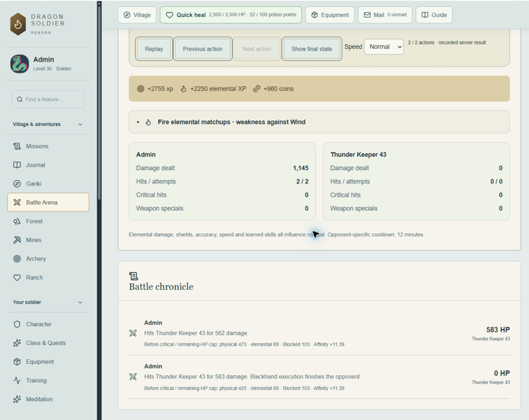This screenshot has height=420, width=529.
Task: Click the "0 HP" remaining value
Action: (502, 373)
